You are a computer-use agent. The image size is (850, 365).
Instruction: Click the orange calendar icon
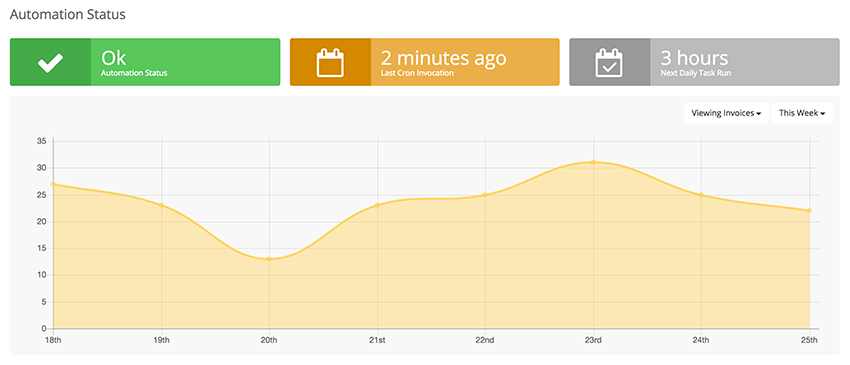pyautogui.click(x=330, y=62)
